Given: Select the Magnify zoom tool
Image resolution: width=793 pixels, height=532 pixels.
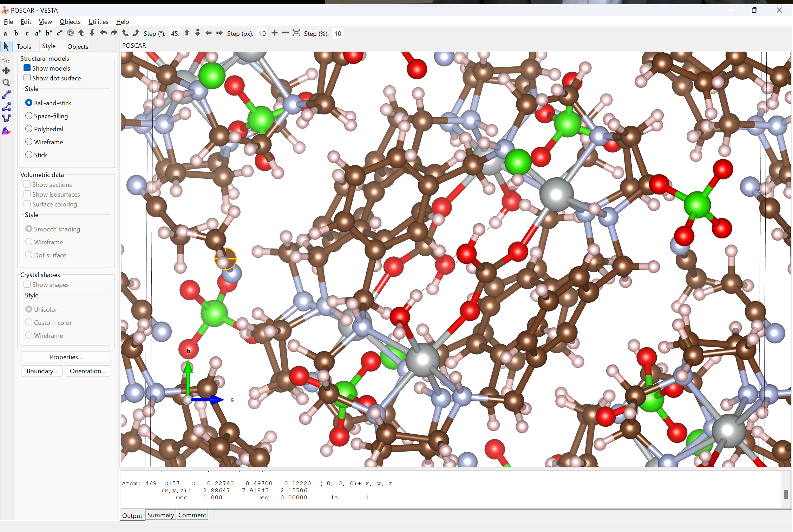Looking at the screenshot, I should click(6, 83).
